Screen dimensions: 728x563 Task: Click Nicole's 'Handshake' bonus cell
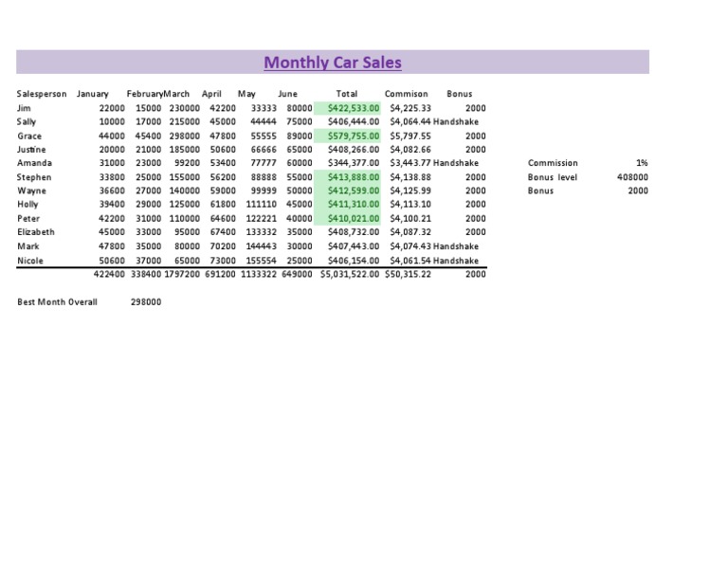(x=455, y=261)
